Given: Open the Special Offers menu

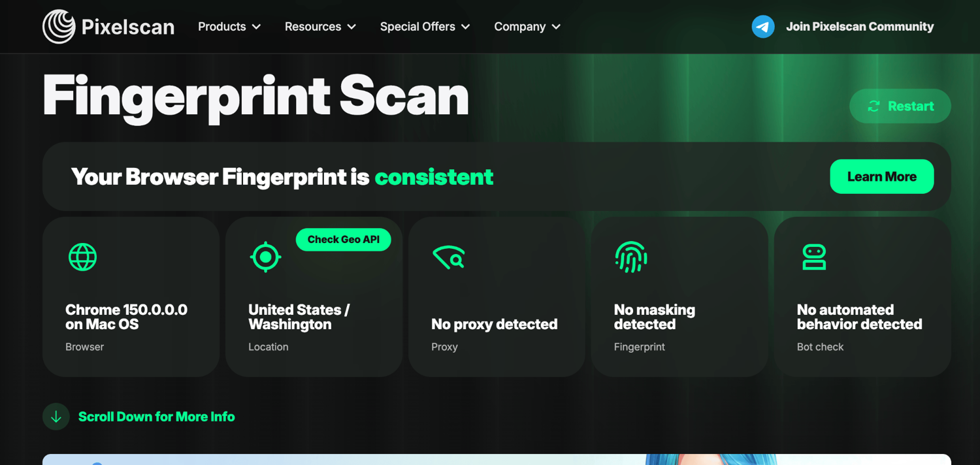Looking at the screenshot, I should pos(425,27).
